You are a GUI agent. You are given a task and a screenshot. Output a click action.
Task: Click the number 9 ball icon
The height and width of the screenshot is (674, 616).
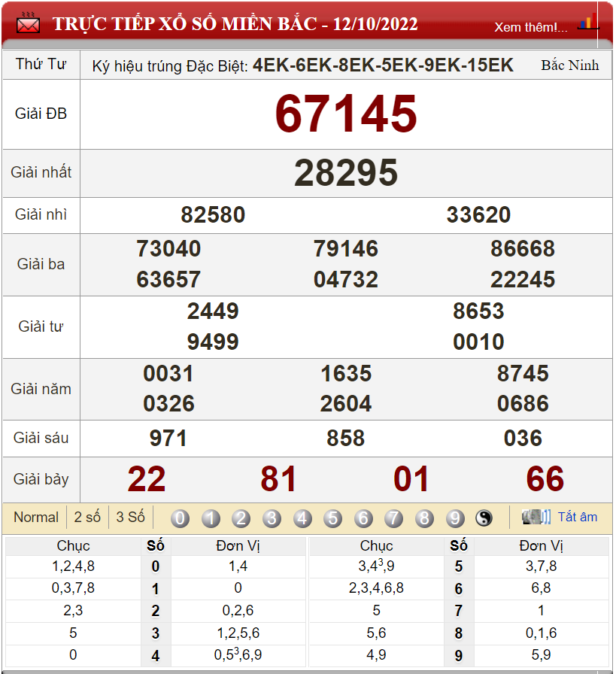click(x=454, y=518)
